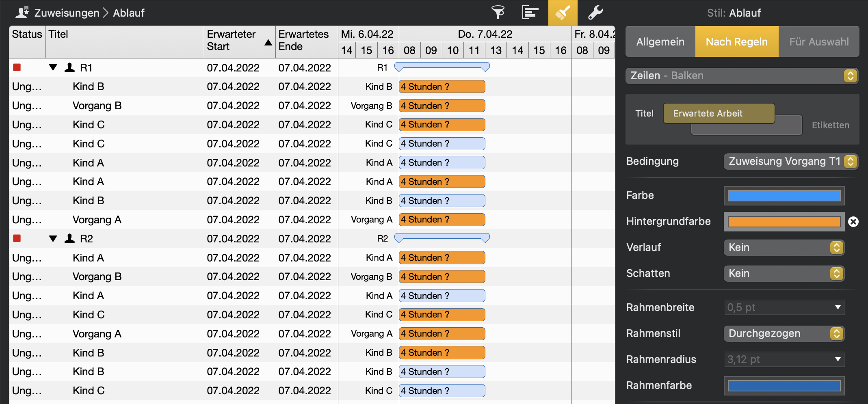This screenshot has height=404, width=868.
Task: Click the filter funnel icon
Action: pos(498,13)
